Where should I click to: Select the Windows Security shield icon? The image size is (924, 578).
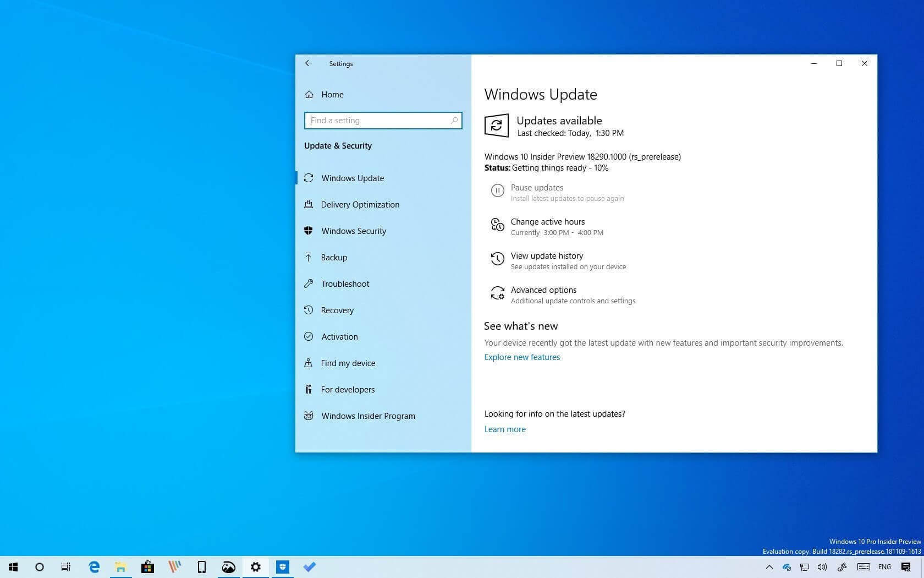pyautogui.click(x=309, y=231)
